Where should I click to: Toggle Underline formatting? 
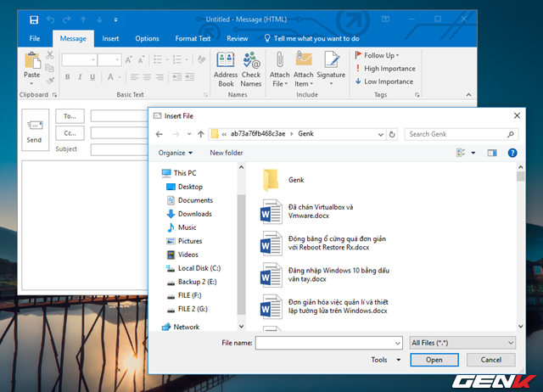coord(92,77)
